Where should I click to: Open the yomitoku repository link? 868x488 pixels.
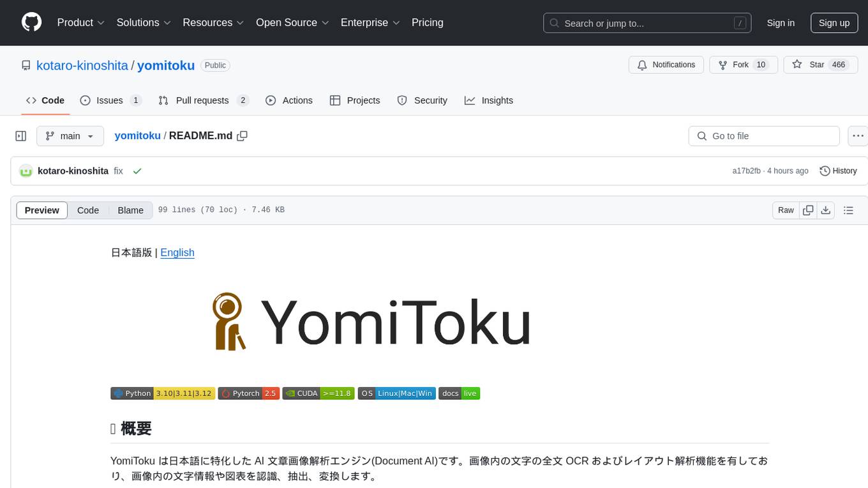click(x=166, y=65)
